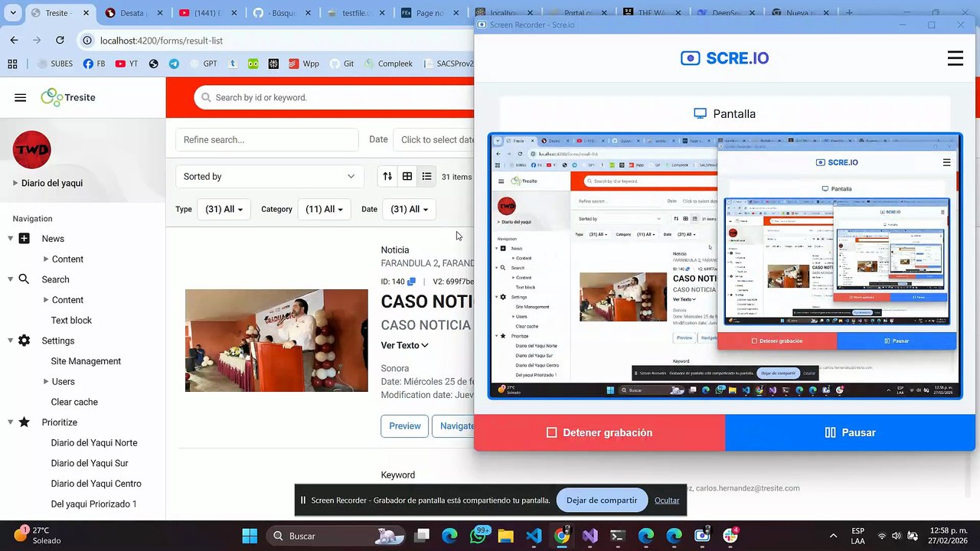Click Detener grabación button
The width and height of the screenshot is (980, 551).
tap(599, 432)
